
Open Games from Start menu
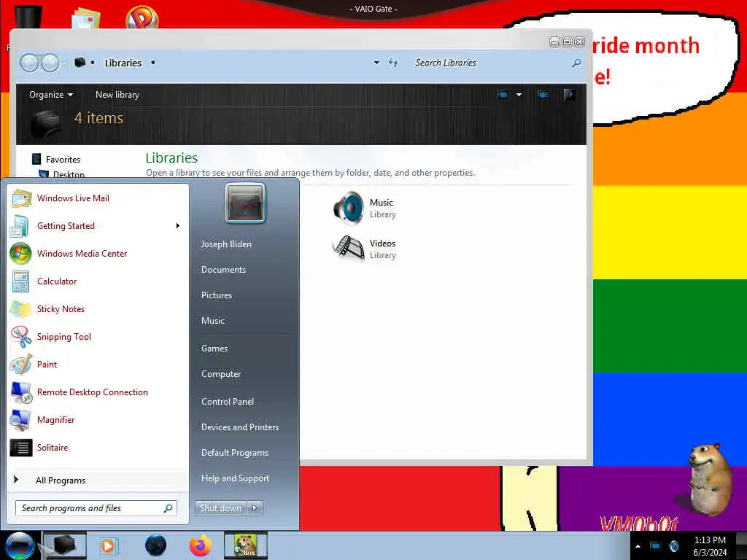(x=214, y=348)
